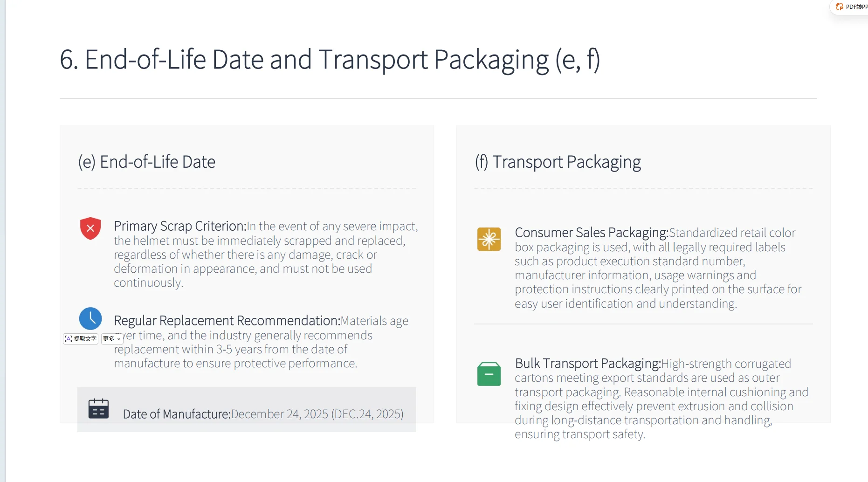Click the yellow consumer sales packaging icon
Screen dimensions: 868x482
[489, 239]
